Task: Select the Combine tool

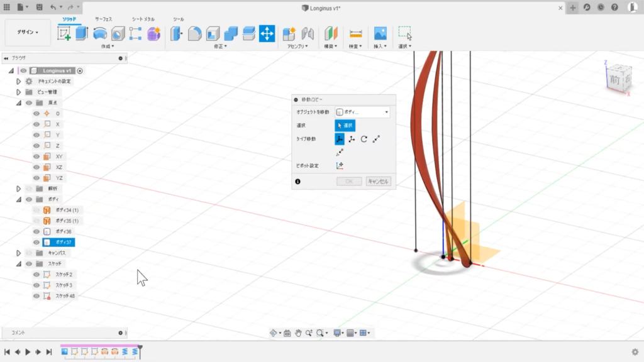Action: pyautogui.click(x=231, y=34)
